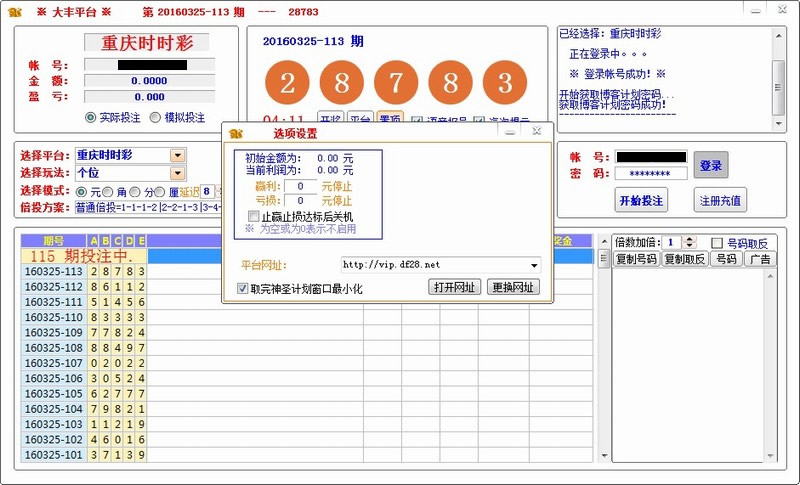Click the 期号 column header
The width and height of the screenshot is (800, 485).
click(54, 241)
